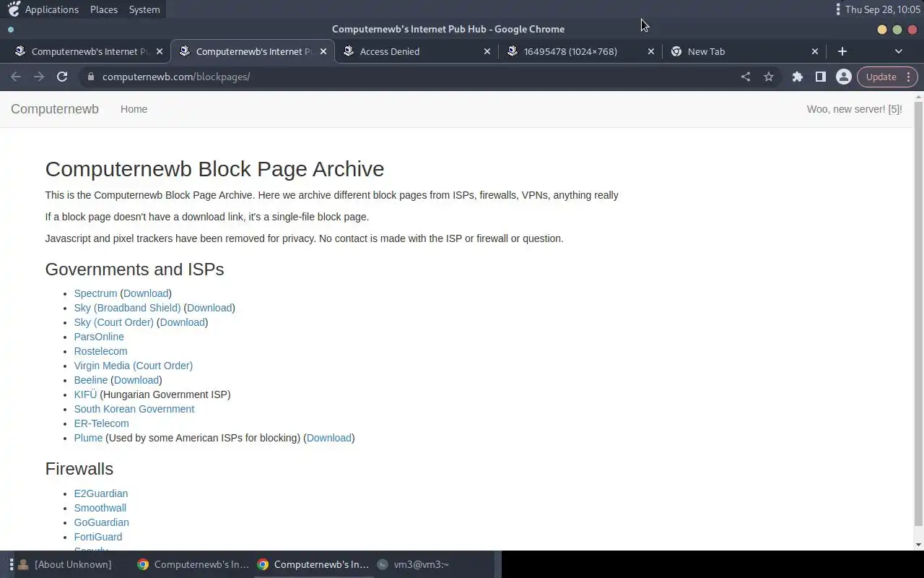
Task: Open the FortiGuard firewall page
Action: coord(97,537)
